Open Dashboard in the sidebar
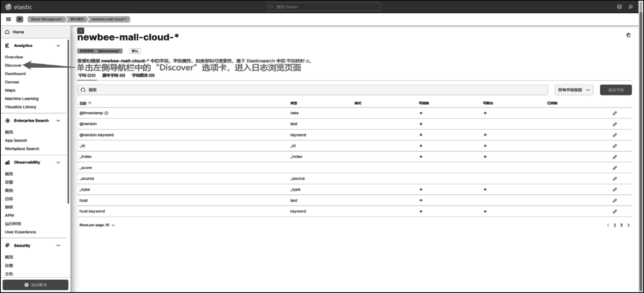This screenshot has height=293, width=644. pyautogui.click(x=15, y=74)
